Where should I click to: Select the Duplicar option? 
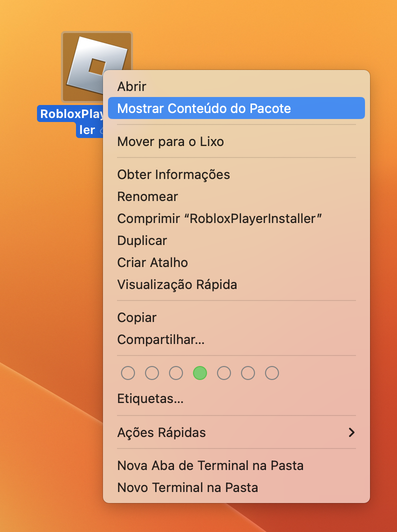[x=236, y=240]
